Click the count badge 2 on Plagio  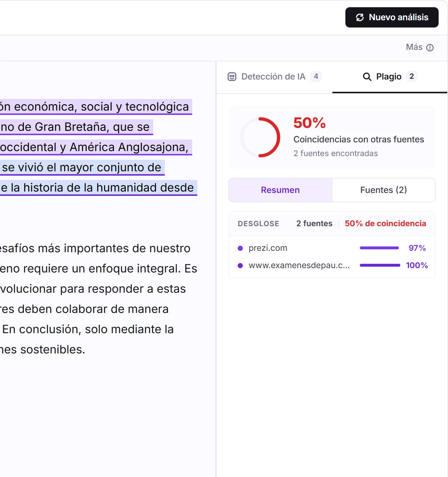pos(412,76)
